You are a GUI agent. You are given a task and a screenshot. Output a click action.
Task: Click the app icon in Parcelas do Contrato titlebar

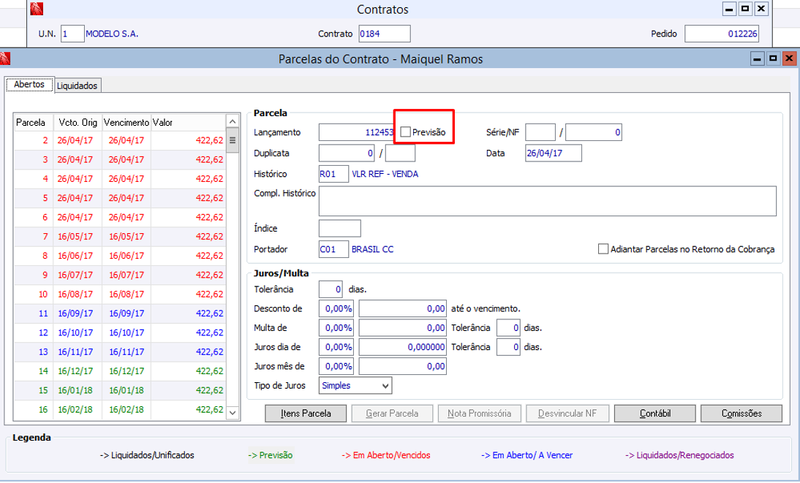[5, 59]
